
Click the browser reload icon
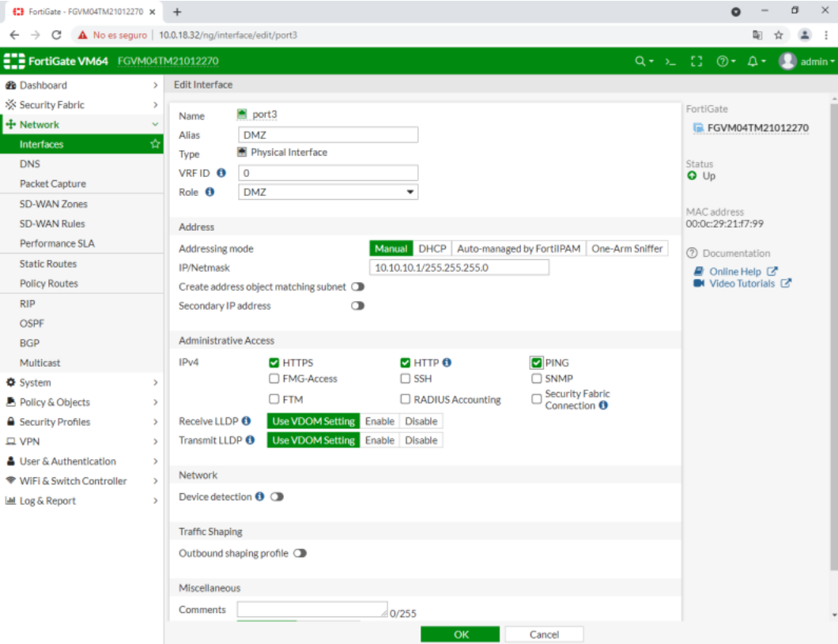pyautogui.click(x=56, y=35)
